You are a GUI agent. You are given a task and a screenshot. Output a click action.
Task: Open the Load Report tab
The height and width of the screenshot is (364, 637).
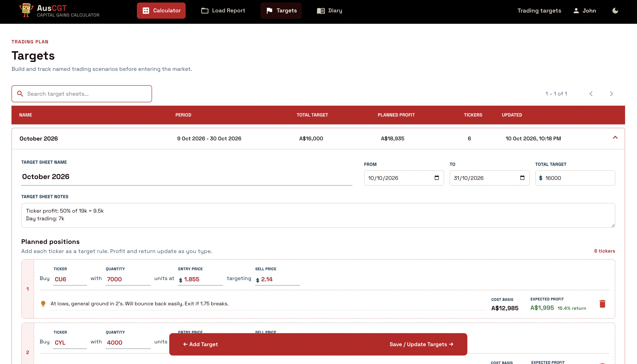coord(223,10)
